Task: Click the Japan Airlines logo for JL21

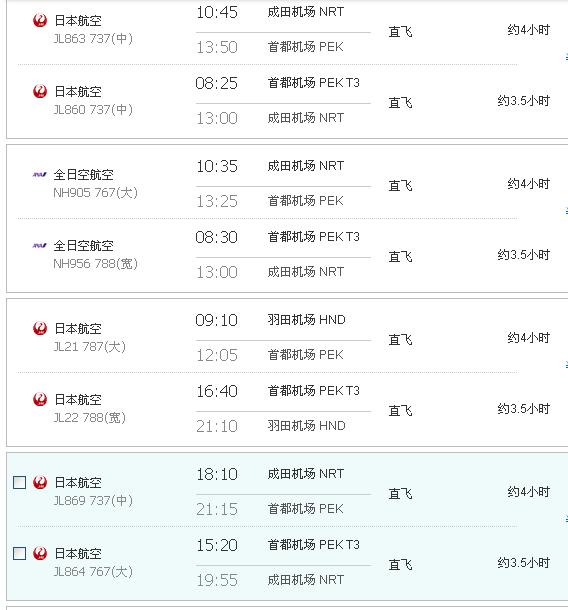Action: [40, 328]
